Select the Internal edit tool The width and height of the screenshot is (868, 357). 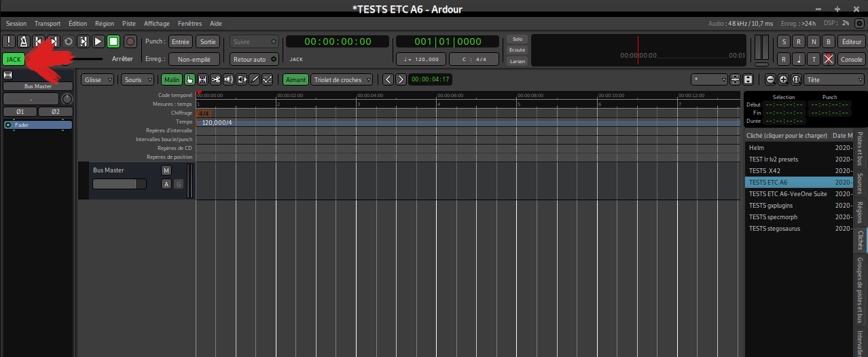(267, 79)
